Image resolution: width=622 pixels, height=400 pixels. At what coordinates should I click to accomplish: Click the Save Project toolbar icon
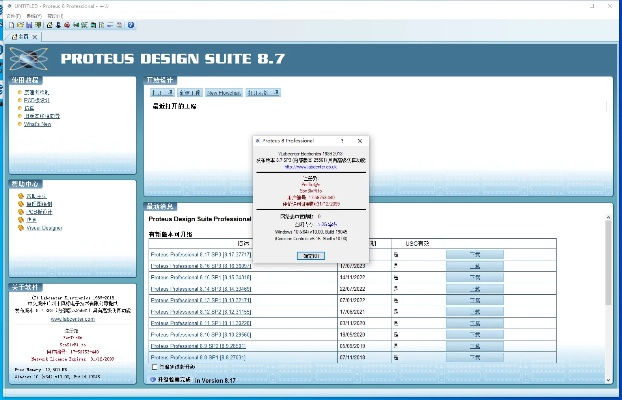(x=28, y=25)
